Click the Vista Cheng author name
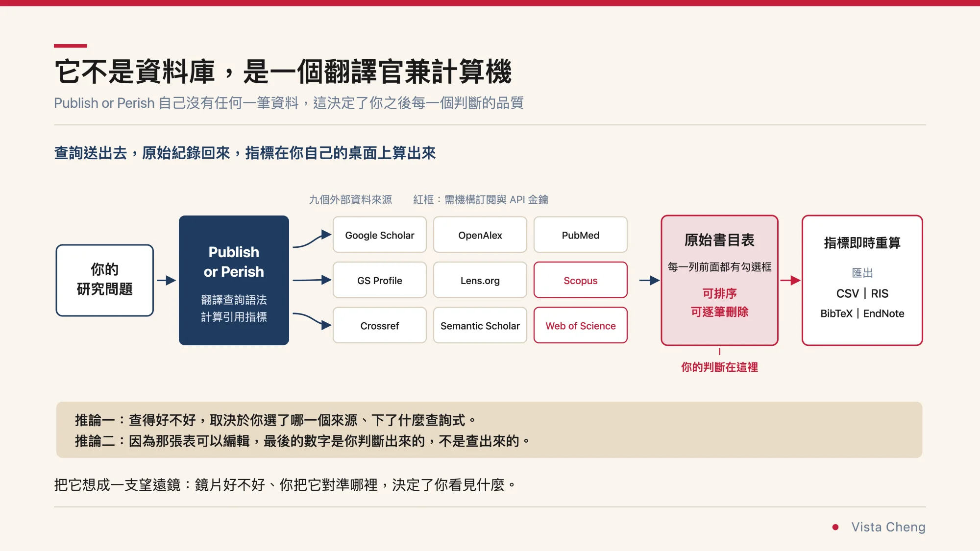980x551 pixels. click(x=888, y=527)
